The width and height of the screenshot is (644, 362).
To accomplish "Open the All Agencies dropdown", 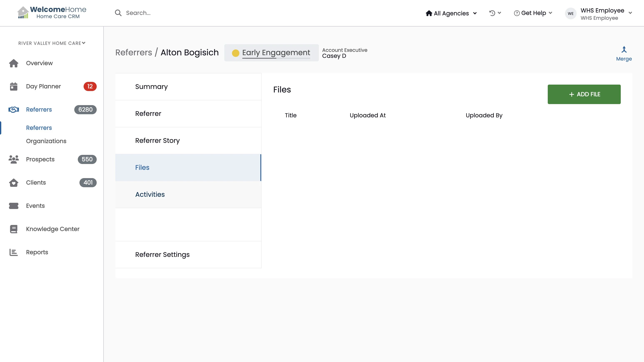I will 451,13.
